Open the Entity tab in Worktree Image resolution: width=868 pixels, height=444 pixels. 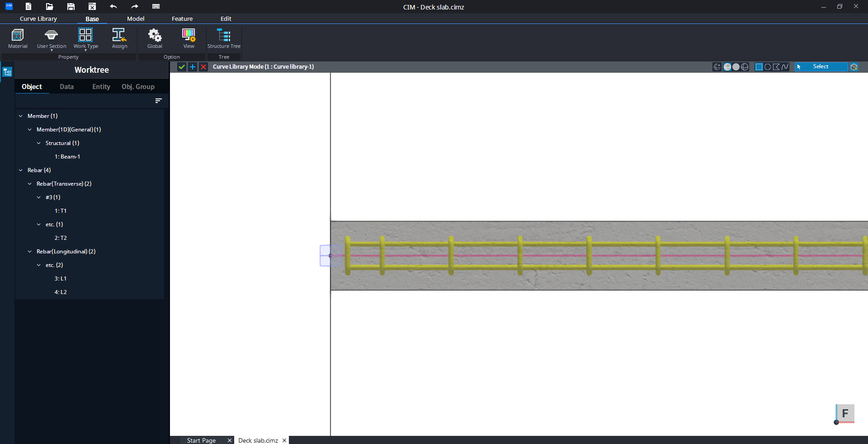tap(101, 87)
